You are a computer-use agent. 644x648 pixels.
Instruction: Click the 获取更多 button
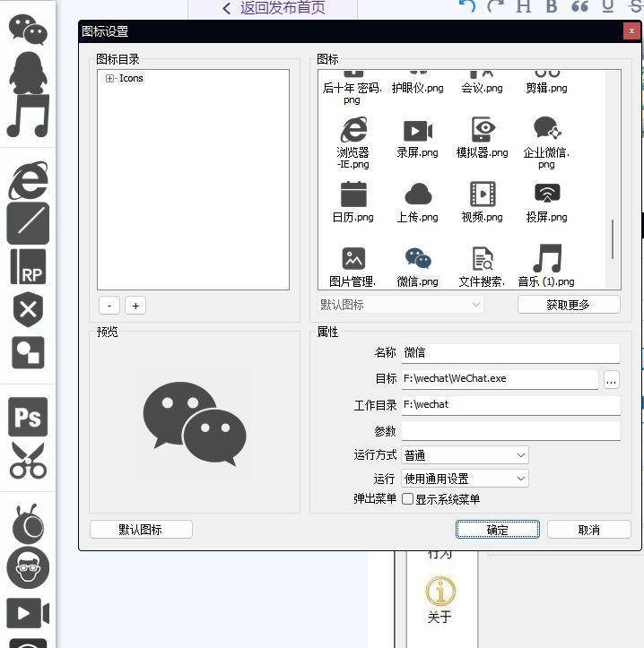569,305
